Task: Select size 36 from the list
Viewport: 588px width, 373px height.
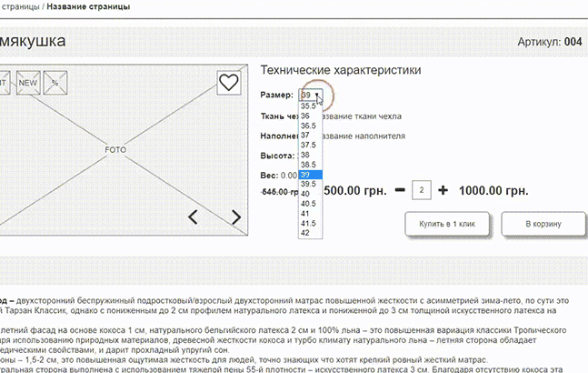Action: click(310, 116)
